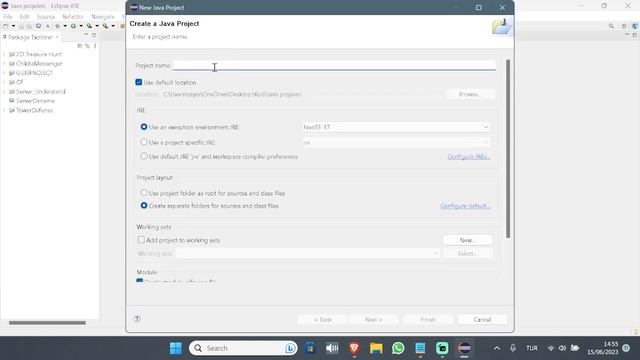This screenshot has width=640, height=360.
Task: Click the Project name input field
Action: pyautogui.click(x=334, y=65)
